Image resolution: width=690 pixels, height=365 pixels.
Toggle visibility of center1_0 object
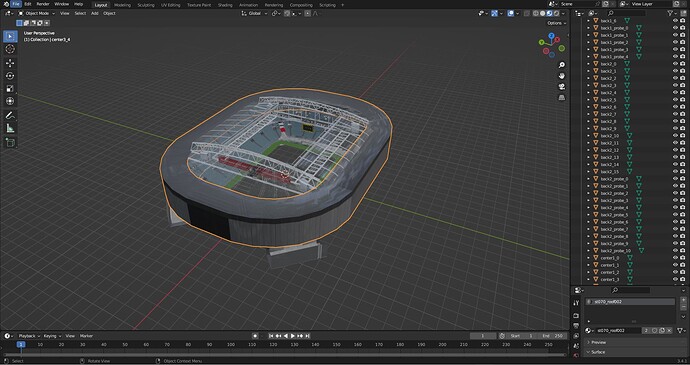675,258
